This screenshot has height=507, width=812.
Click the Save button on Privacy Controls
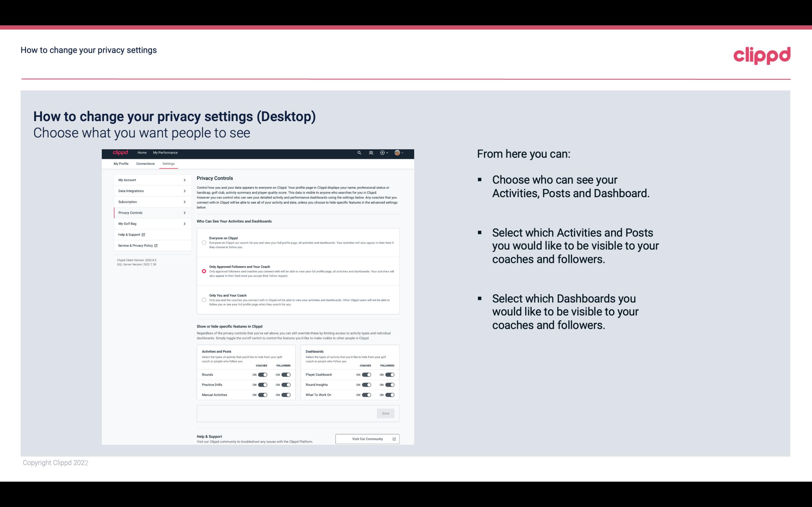pos(385,413)
